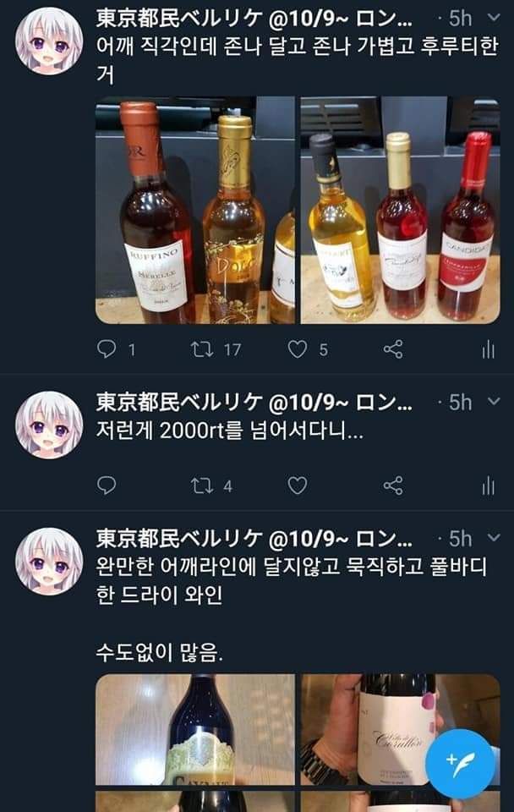The image size is (514, 812).
Task: Open analytics for the 2000rt tweet
Action: tap(488, 486)
